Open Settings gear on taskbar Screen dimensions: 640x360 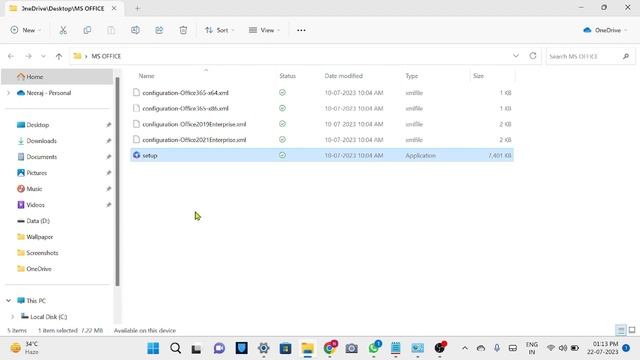[263, 348]
